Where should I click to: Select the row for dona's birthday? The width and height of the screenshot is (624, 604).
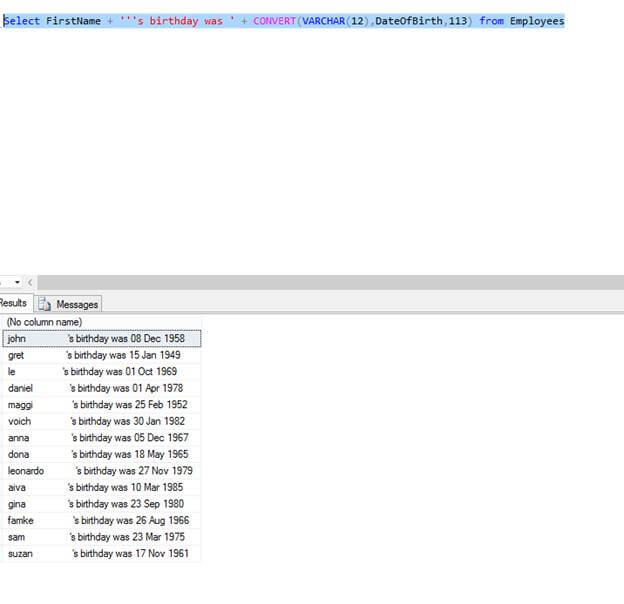[x=102, y=454]
